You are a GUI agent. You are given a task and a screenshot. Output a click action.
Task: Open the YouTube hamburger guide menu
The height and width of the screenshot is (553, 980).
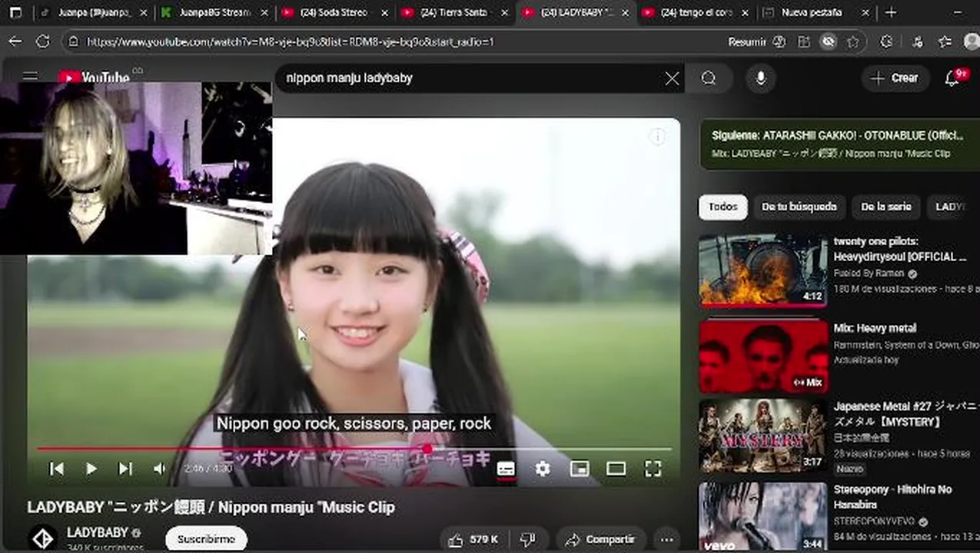pyautogui.click(x=30, y=76)
